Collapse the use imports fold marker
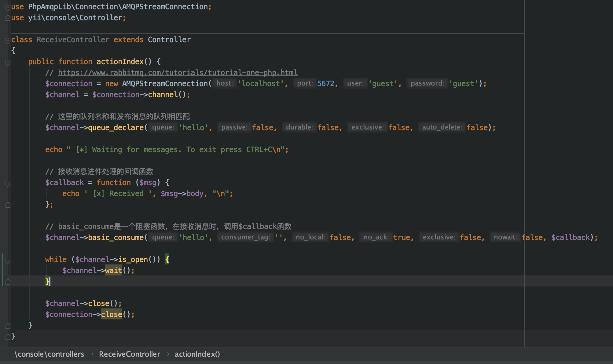 [8, 7]
